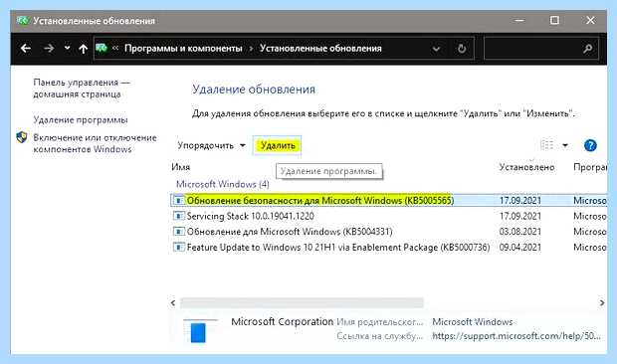
Task: Expand the view options dropdown arrow
Action: pos(565,145)
